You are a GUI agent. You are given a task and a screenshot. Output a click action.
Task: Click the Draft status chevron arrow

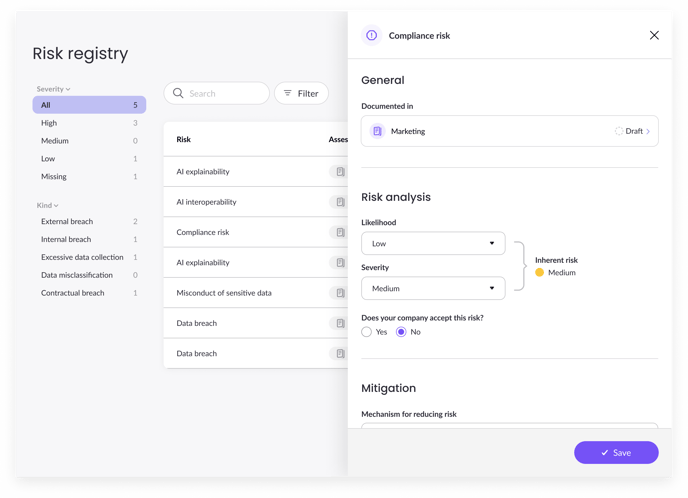click(x=648, y=131)
